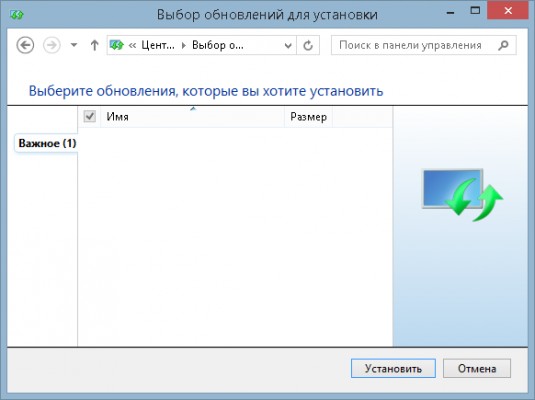Go up one level with up arrow
Screen dimensions: 535x400
pos(95,45)
